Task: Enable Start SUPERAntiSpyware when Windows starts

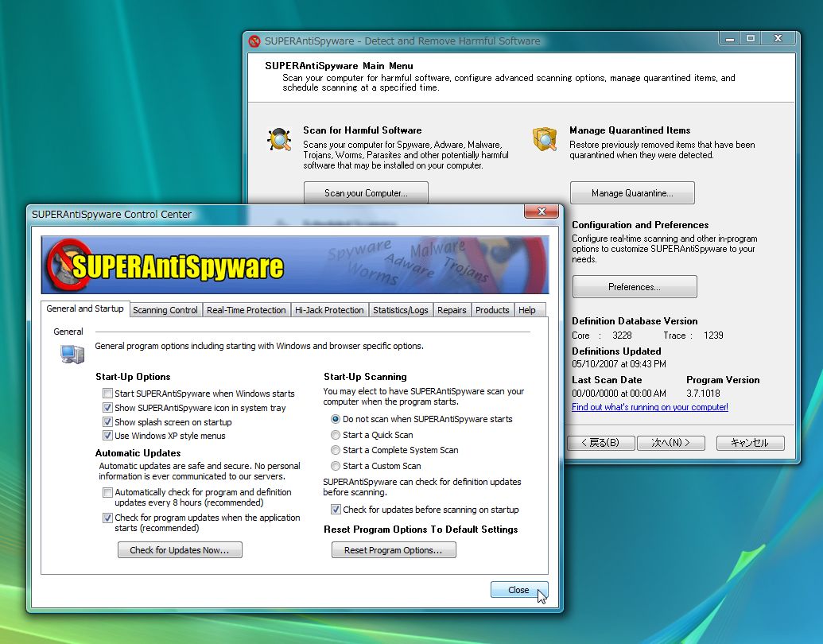Action: tap(107, 393)
